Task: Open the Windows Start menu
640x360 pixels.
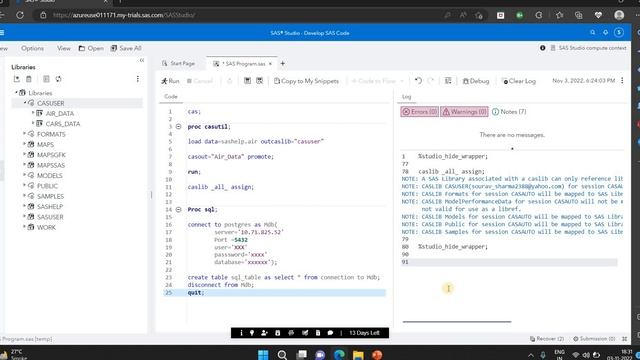Action: tap(263, 355)
